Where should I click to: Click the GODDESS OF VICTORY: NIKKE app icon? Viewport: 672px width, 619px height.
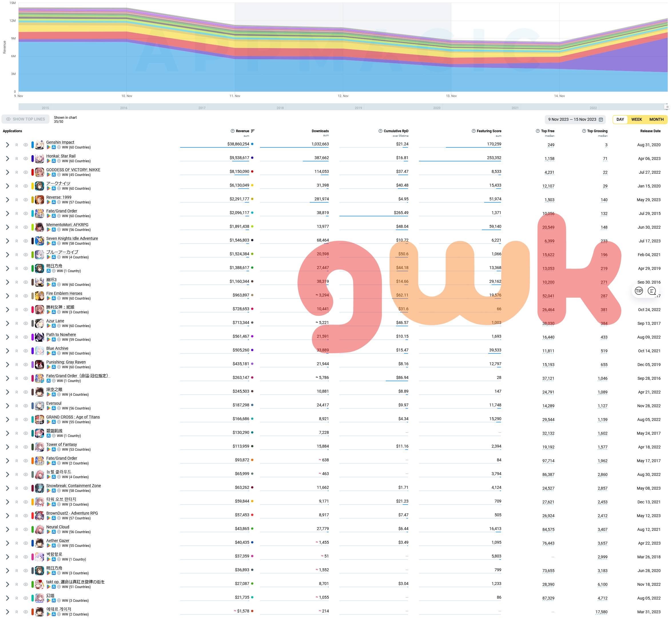coord(39,172)
